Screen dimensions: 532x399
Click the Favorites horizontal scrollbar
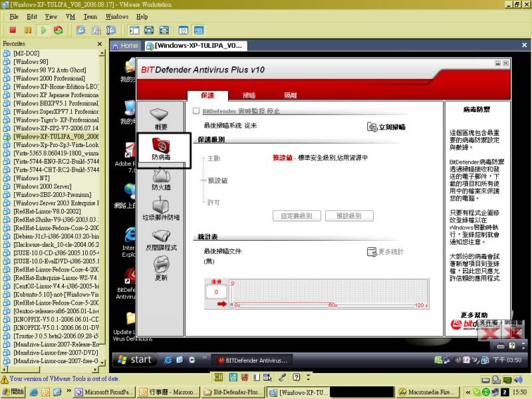coord(50,369)
